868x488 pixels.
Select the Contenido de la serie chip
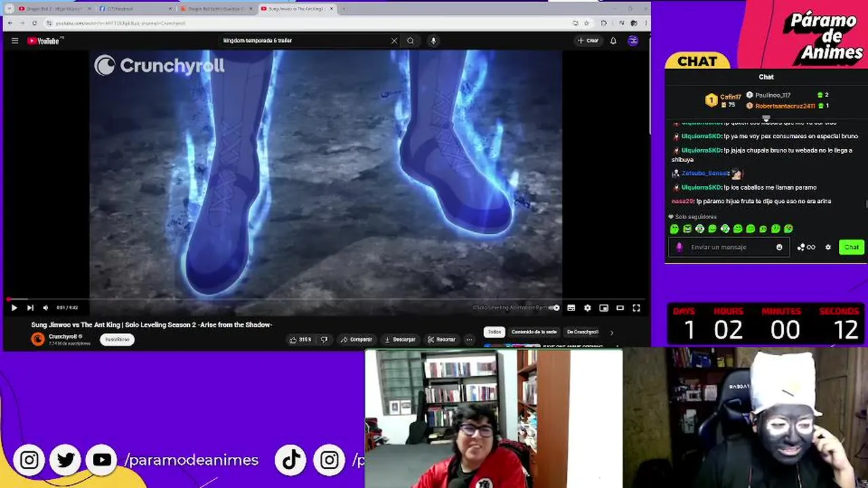coord(534,332)
